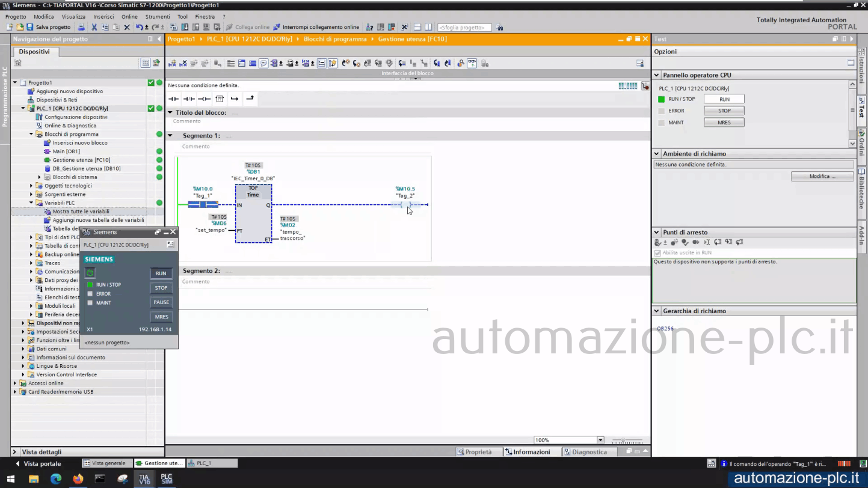This screenshot has height=488, width=868.
Task: Click the Tag_2 coil %M10.5
Action: [x=405, y=205]
